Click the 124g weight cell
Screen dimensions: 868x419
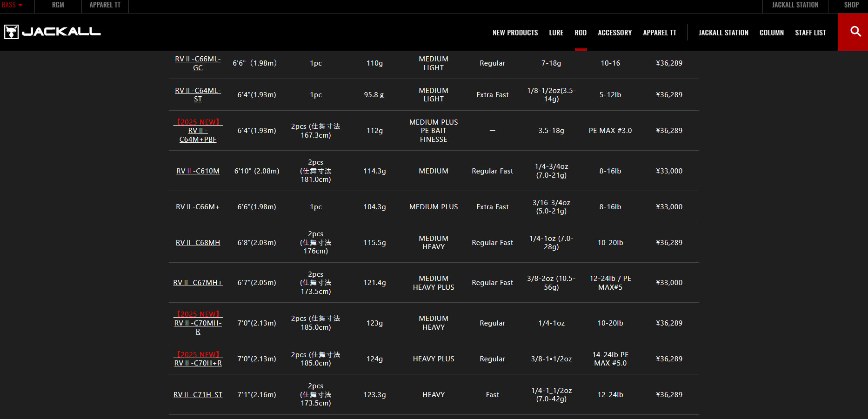click(374, 359)
